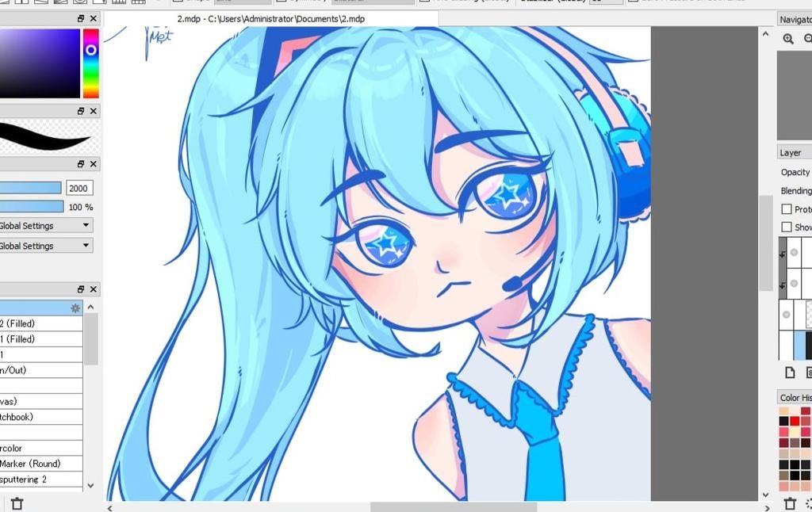
Task: Delete the selected brush with the trash icon
Action: click(x=17, y=503)
